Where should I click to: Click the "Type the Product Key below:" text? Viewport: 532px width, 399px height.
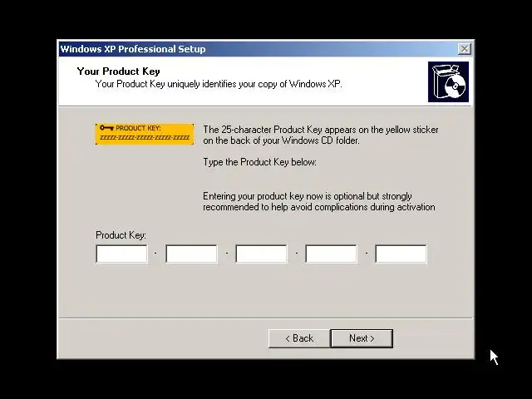pos(259,162)
